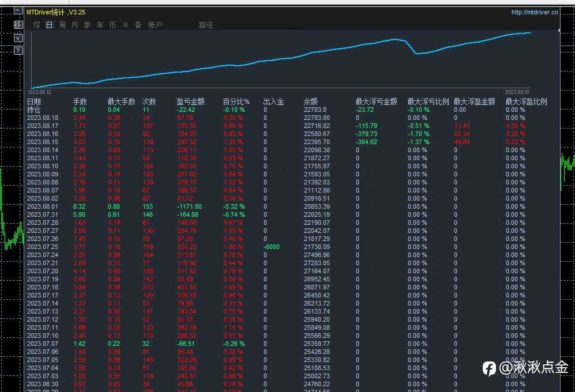The width and height of the screenshot is (575, 392).
Task: Select the 2023.07.07 date row
Action: click(43, 344)
